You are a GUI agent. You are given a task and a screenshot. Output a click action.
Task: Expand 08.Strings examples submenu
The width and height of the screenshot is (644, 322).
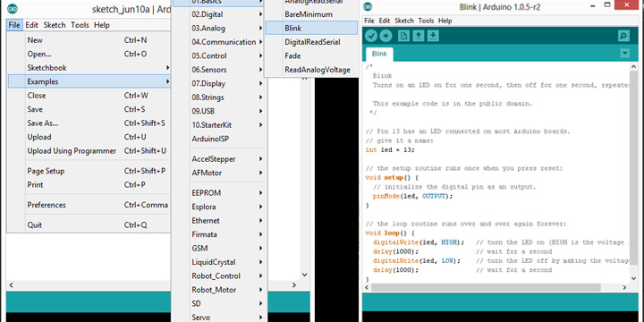[x=225, y=97]
